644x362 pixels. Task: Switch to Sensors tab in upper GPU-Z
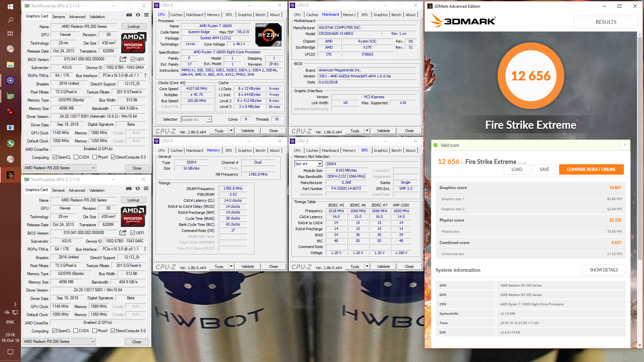(58, 17)
